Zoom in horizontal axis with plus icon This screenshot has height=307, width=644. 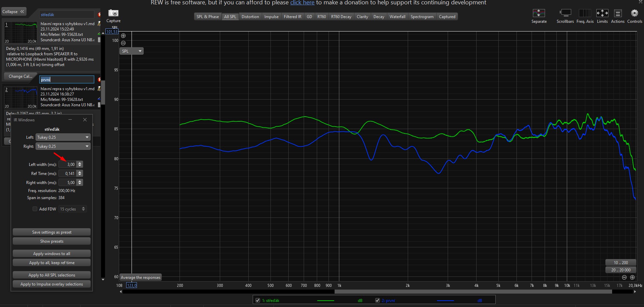tap(632, 278)
